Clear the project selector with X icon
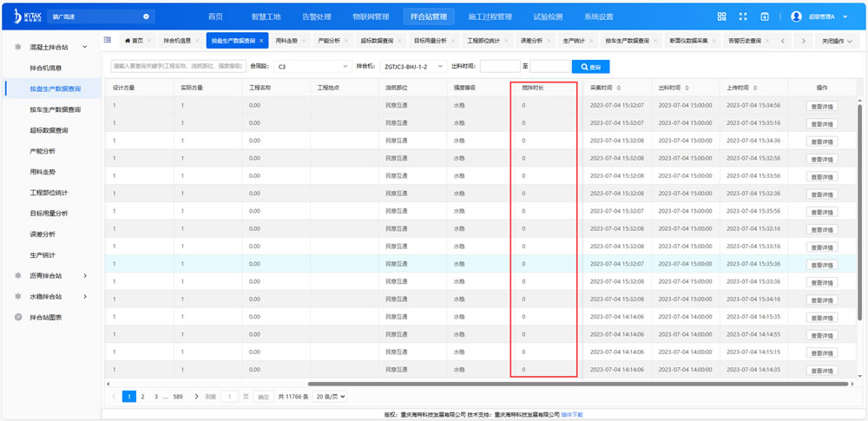The width and height of the screenshot is (868, 421). 146,16
